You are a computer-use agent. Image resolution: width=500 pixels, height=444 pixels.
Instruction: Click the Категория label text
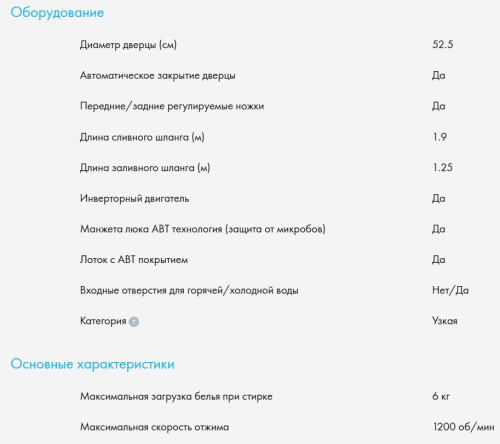[103, 321]
